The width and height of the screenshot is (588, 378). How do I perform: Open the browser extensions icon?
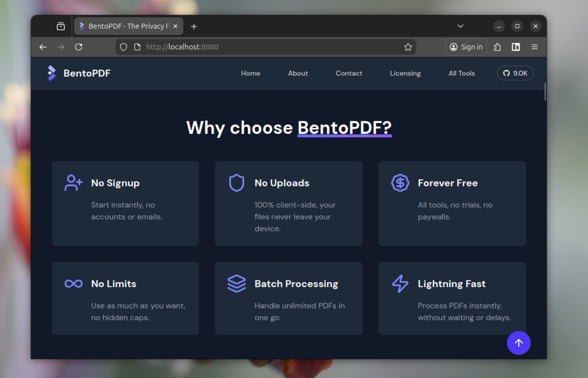point(497,47)
